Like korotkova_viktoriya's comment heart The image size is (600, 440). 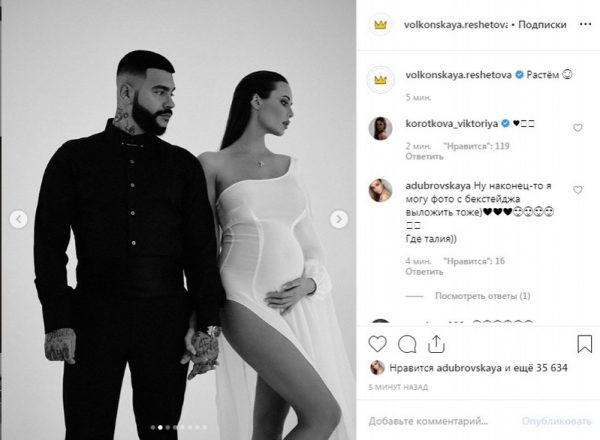pos(577,128)
